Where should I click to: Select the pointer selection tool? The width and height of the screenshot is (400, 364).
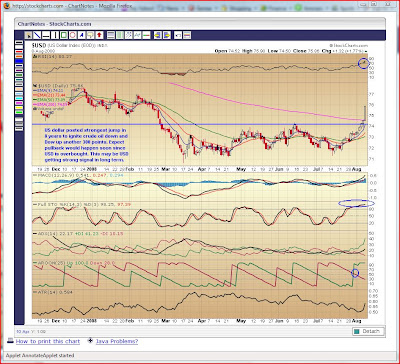click(28, 35)
